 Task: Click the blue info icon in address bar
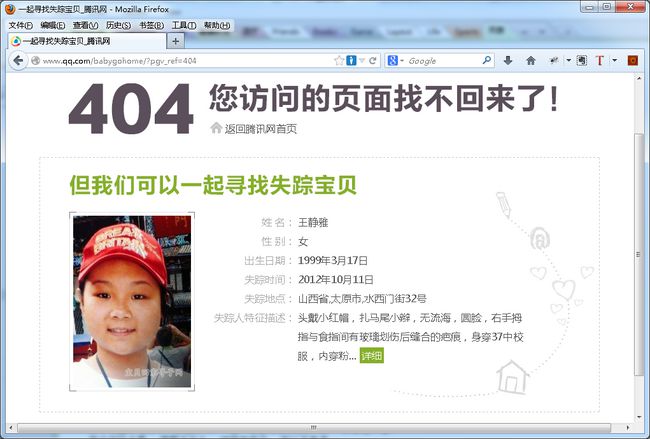point(351,61)
